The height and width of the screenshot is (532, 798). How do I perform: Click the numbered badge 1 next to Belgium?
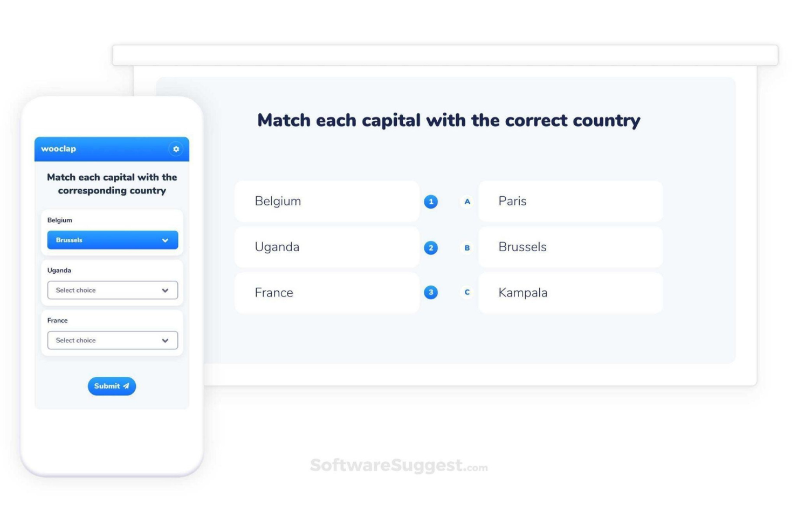click(x=430, y=201)
